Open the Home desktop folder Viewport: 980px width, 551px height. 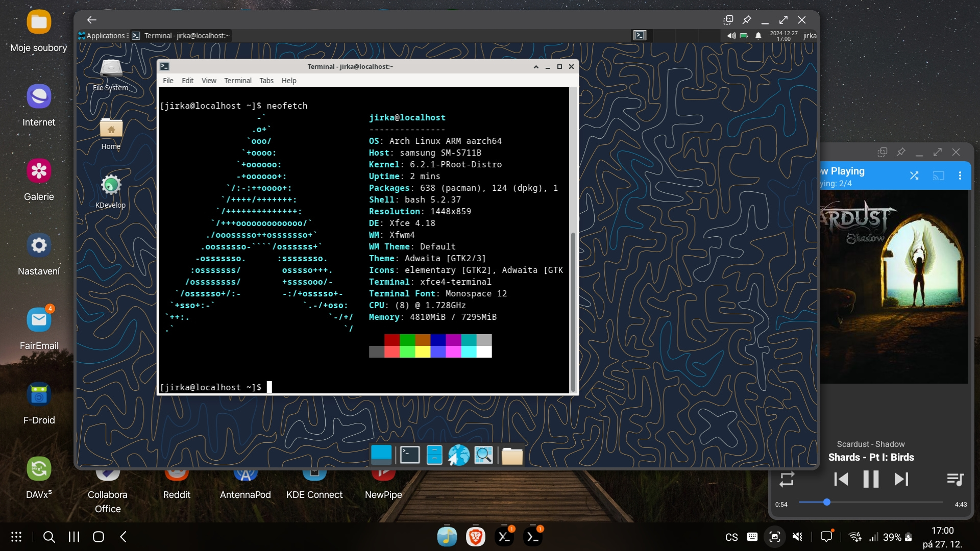(111, 134)
